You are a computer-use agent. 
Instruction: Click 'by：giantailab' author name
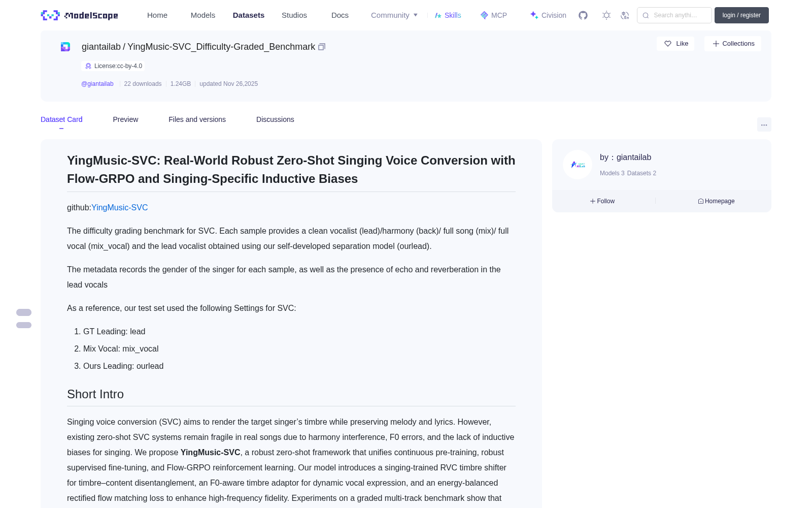625,157
